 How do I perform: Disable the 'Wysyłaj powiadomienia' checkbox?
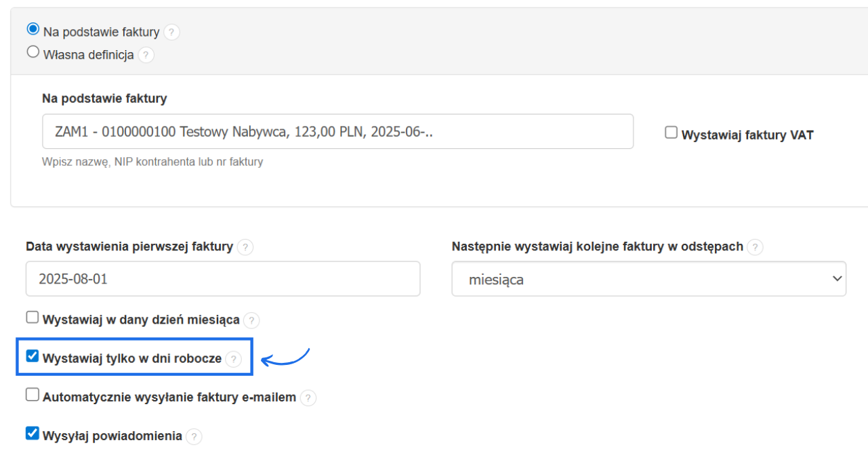coord(33,434)
